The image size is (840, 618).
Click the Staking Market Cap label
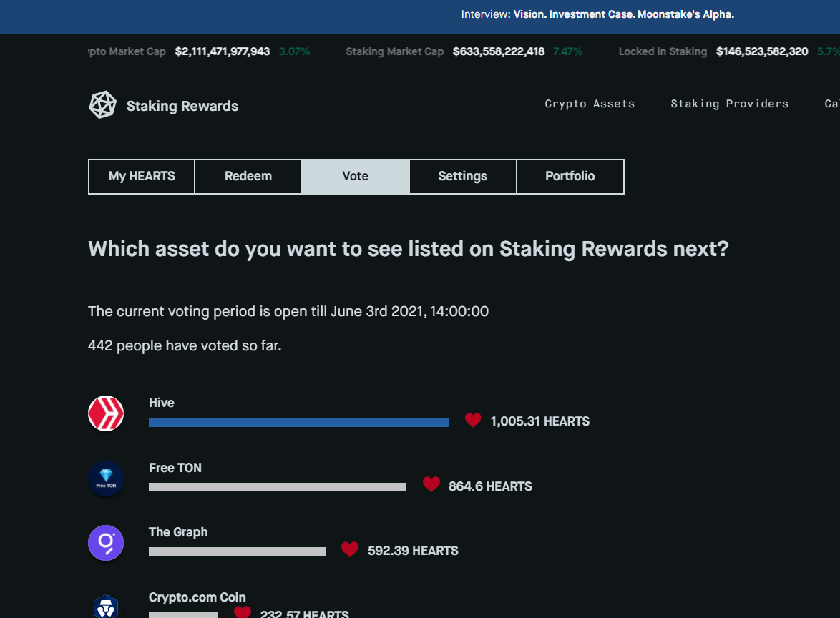point(395,51)
